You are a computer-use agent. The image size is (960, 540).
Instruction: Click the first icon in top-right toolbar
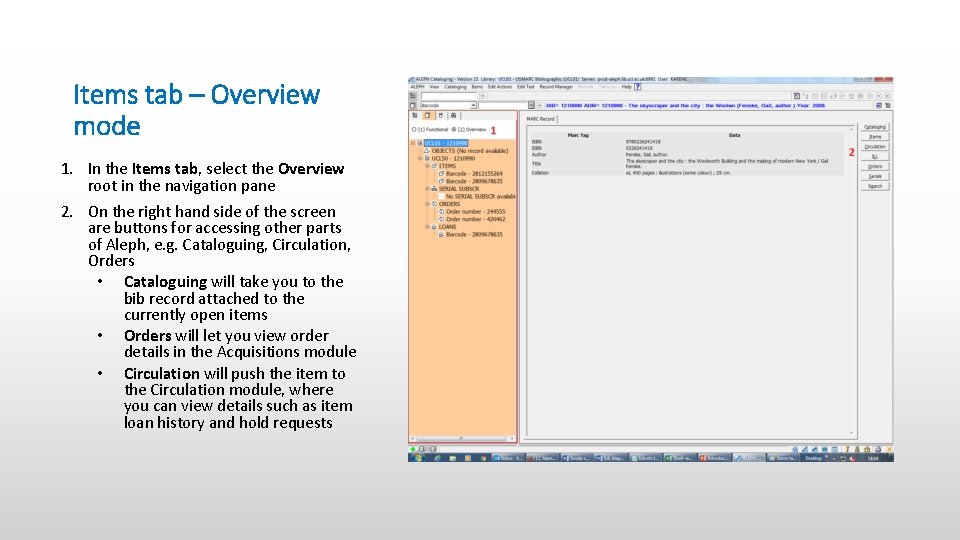click(x=797, y=96)
